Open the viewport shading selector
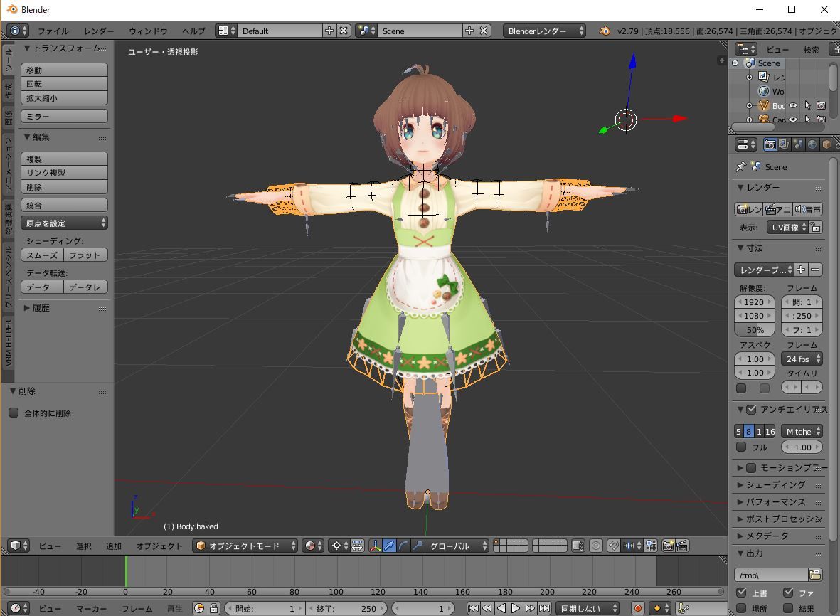 pyautogui.click(x=313, y=546)
